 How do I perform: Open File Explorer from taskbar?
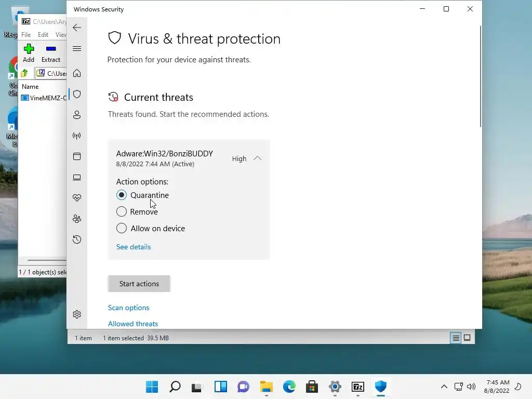[x=267, y=387]
